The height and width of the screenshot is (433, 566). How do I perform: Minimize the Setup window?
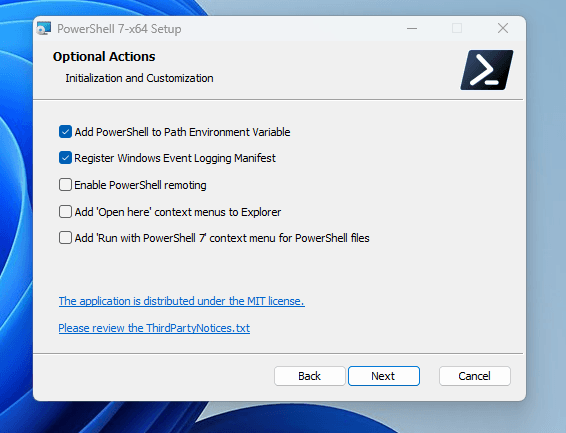[x=412, y=29]
